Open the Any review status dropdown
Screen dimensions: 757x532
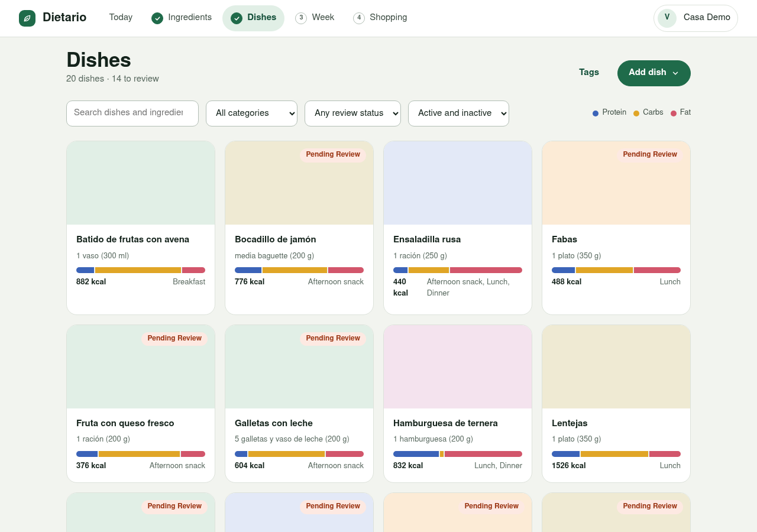tap(352, 113)
